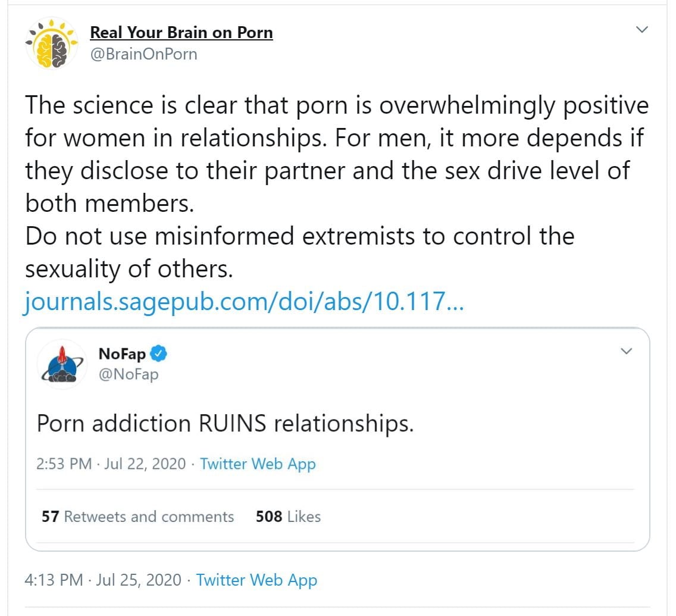Click the "Do not use misinformed extremists" sentence
Image resolution: width=676 pixels, height=616 pixels.
(x=299, y=236)
